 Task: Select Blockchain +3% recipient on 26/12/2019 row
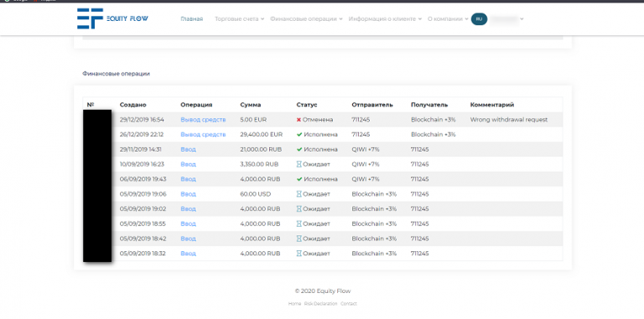tap(434, 135)
